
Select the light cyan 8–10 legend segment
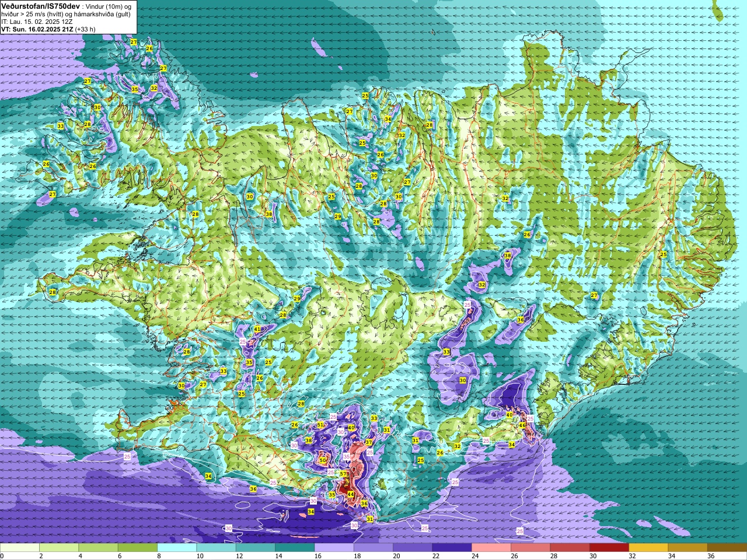pyautogui.click(x=177, y=548)
